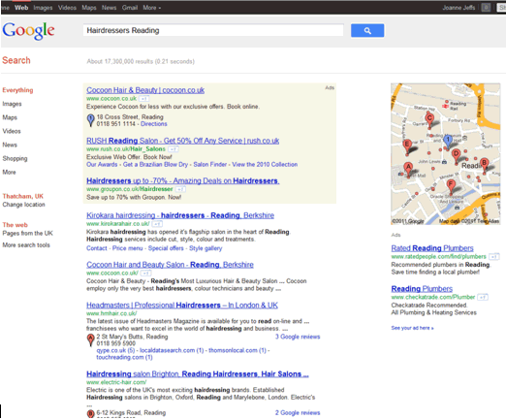
Task: Click +1 button next to www.cocoon.co.uk ad
Action: tap(143, 99)
